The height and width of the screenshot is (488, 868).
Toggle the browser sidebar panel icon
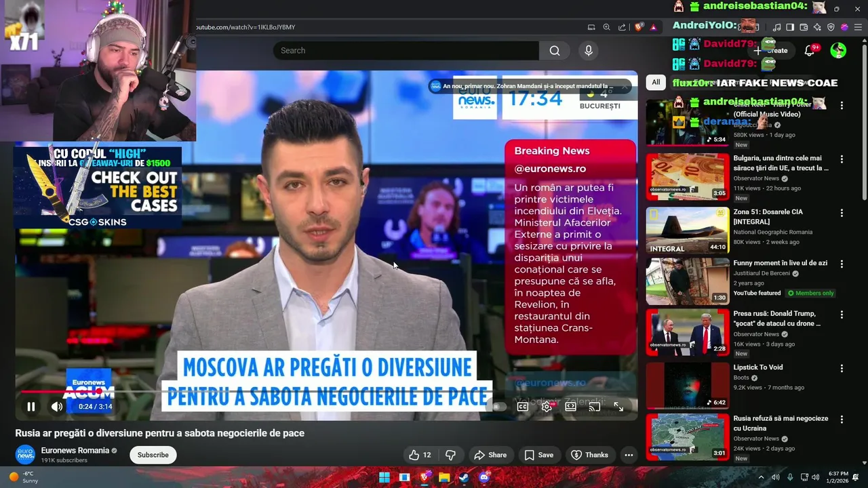pyautogui.click(x=790, y=27)
